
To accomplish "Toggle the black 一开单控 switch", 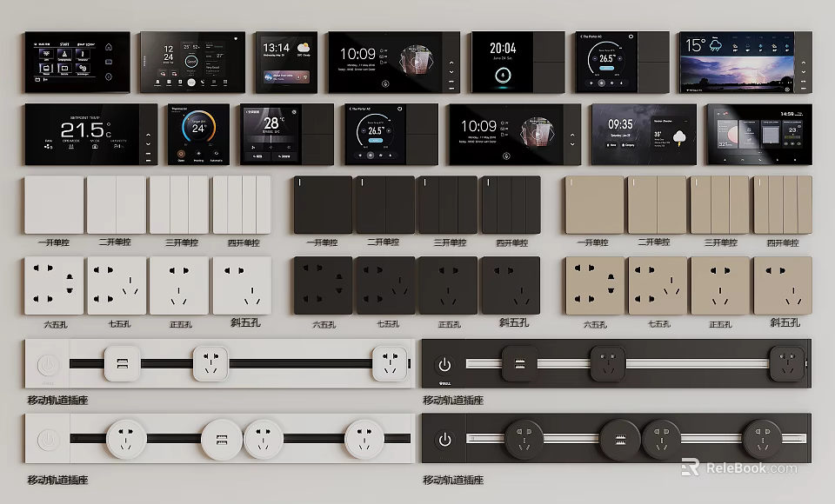I will pos(323,205).
